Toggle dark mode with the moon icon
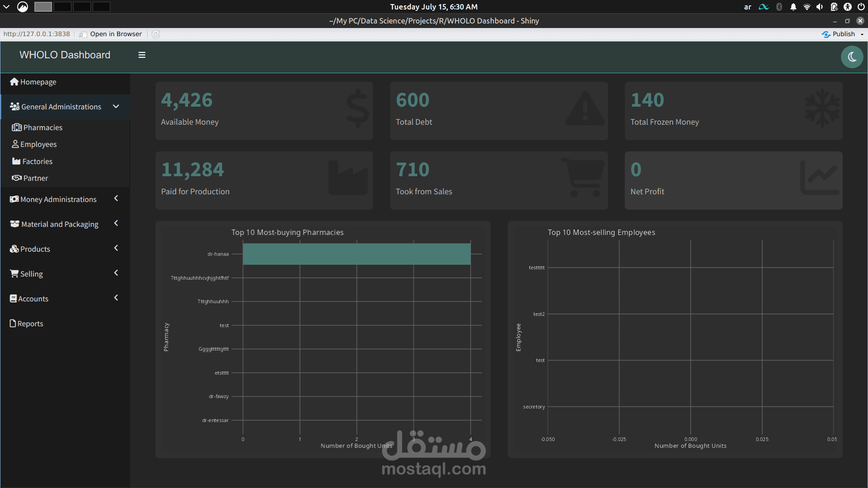The width and height of the screenshot is (868, 488). [x=852, y=57]
